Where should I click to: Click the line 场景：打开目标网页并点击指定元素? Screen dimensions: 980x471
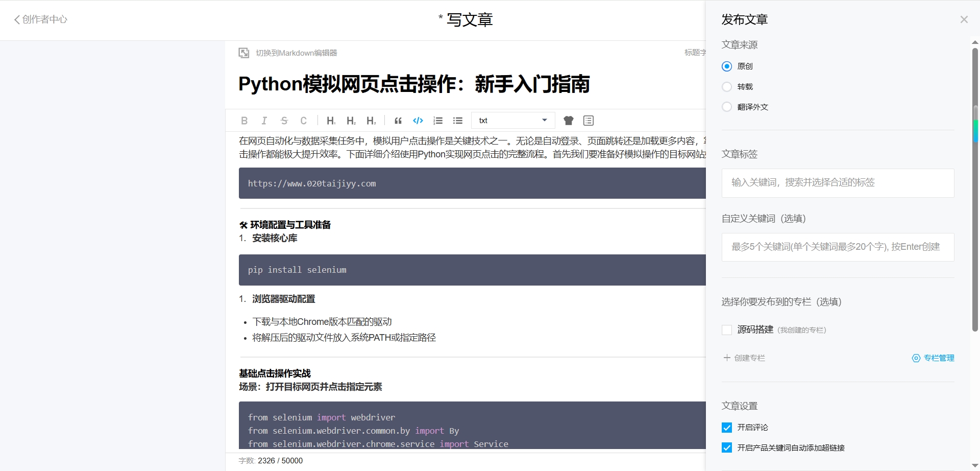[310, 387]
